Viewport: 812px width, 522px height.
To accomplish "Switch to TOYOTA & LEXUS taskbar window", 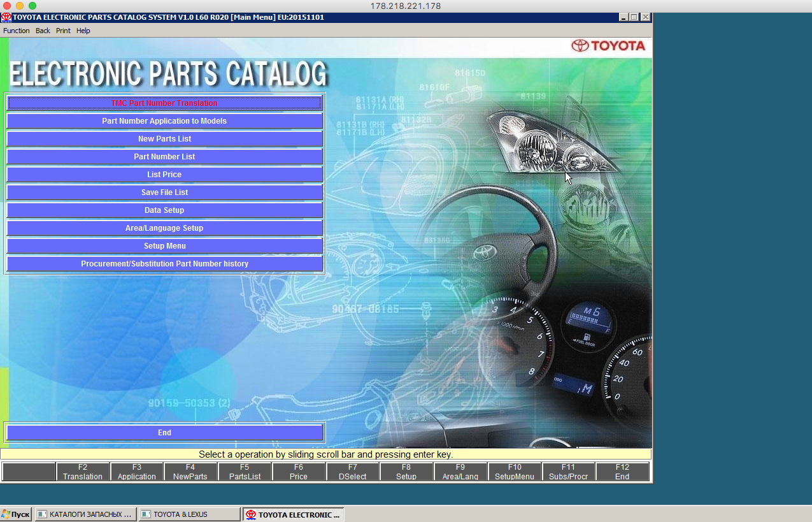I will [189, 514].
